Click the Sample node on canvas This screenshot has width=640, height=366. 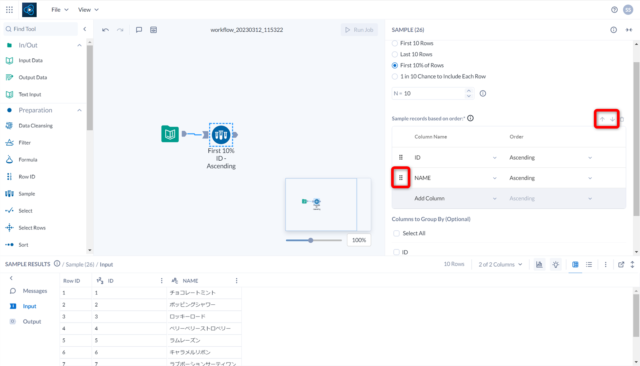[221, 135]
